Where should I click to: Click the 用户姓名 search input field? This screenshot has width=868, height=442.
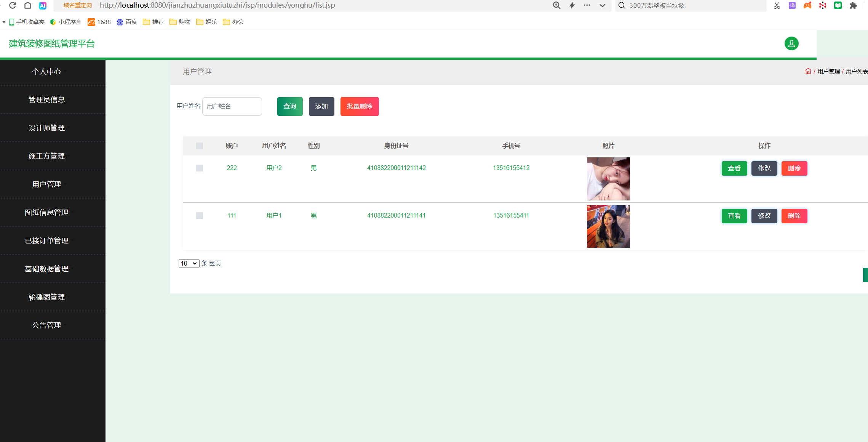click(x=232, y=106)
